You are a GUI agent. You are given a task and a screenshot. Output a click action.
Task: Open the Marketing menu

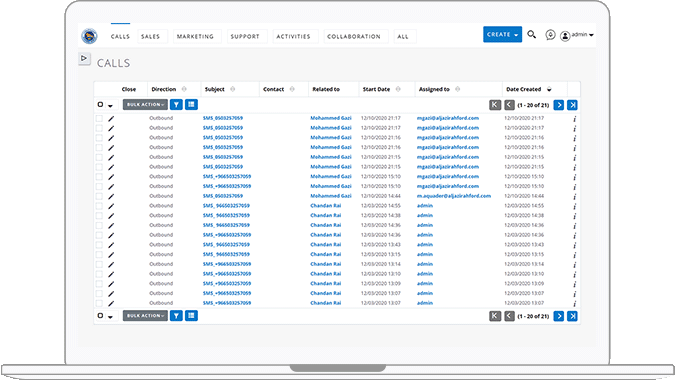click(197, 37)
